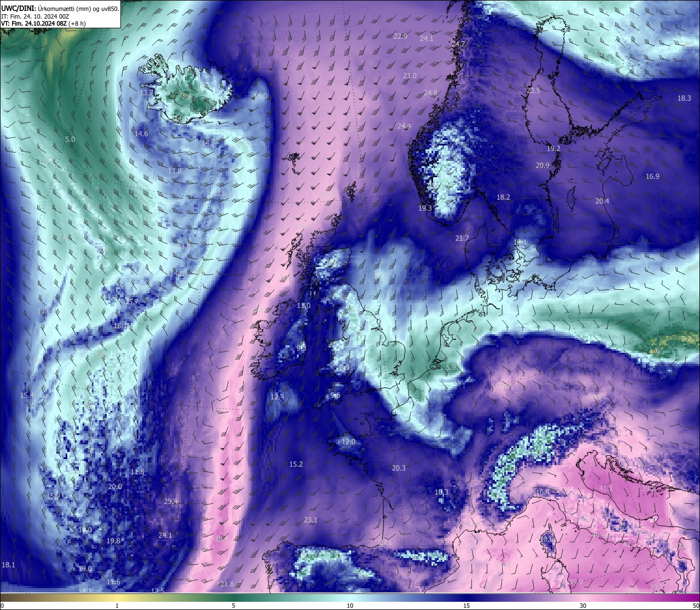The height and width of the screenshot is (610, 700).
Task: Click the map value '19.0'
Action: click(x=85, y=568)
